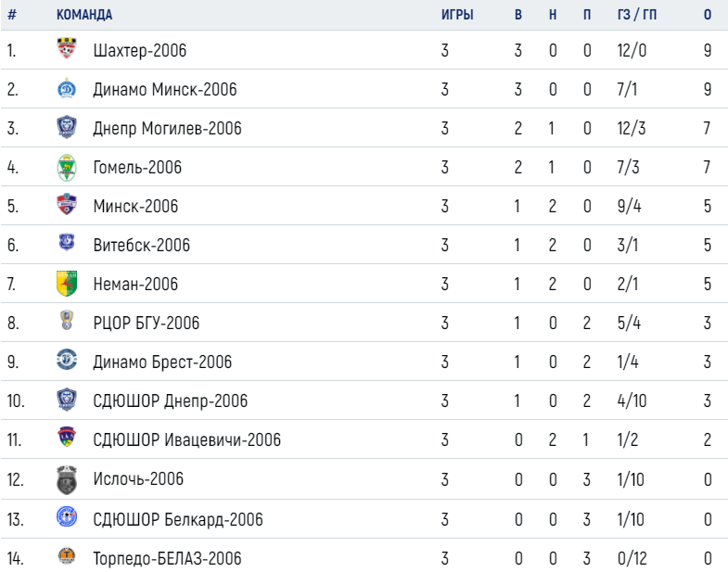Click the ИГРЫ column header
The width and height of the screenshot is (728, 572).
(x=457, y=15)
